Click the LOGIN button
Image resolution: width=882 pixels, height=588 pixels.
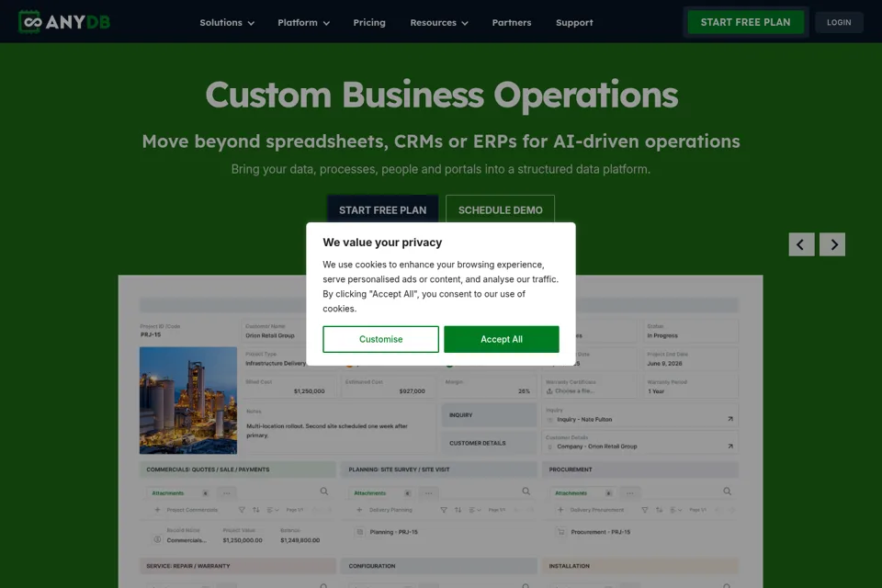839,22
